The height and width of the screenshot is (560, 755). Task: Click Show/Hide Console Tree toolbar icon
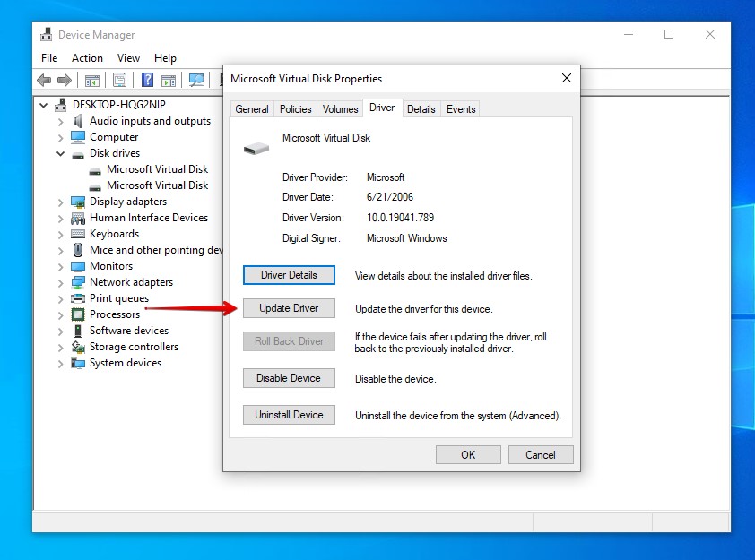click(x=92, y=80)
